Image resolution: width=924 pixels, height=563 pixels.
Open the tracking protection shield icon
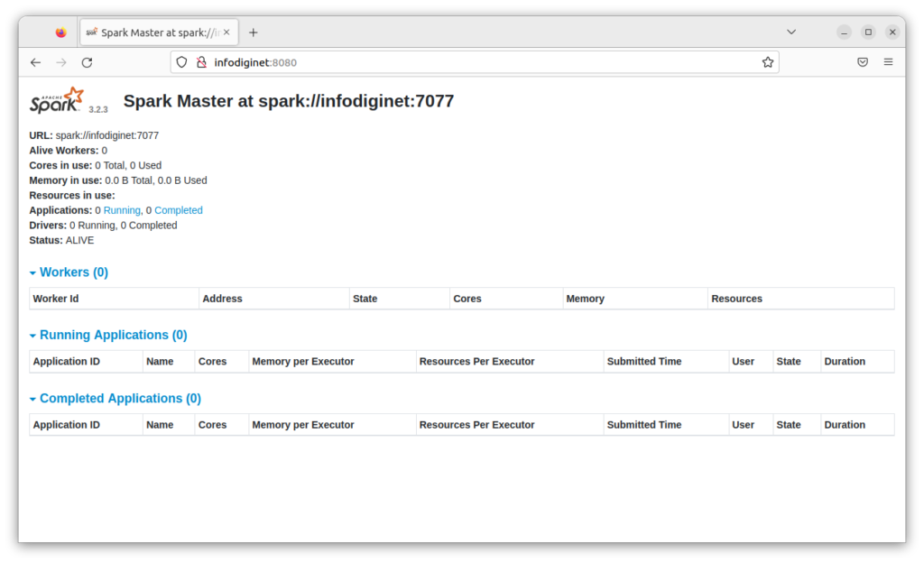[181, 62]
